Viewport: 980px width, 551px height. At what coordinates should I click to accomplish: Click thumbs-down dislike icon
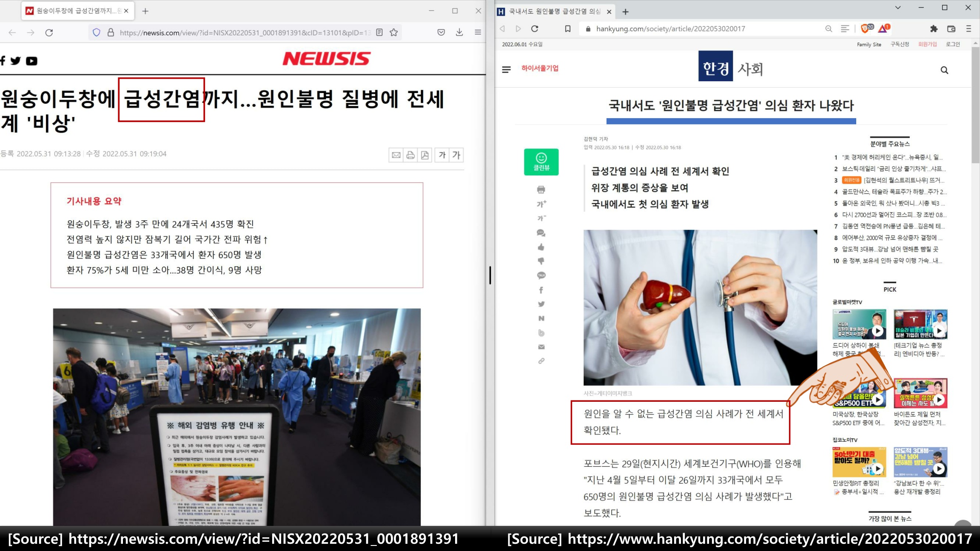click(541, 261)
